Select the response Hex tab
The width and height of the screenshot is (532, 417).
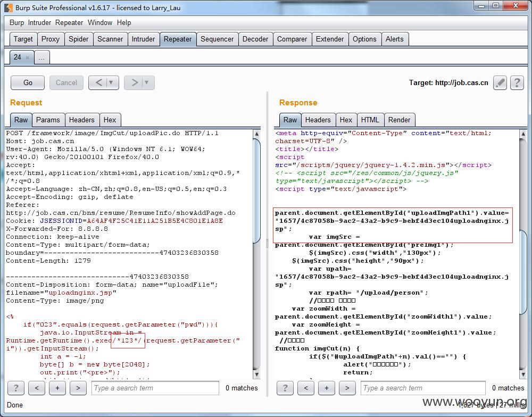click(x=346, y=120)
